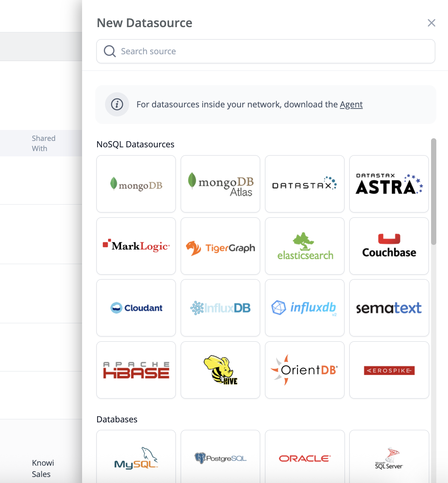Select the MongoDB datasource tile
This screenshot has height=483, width=448.
coord(136,184)
